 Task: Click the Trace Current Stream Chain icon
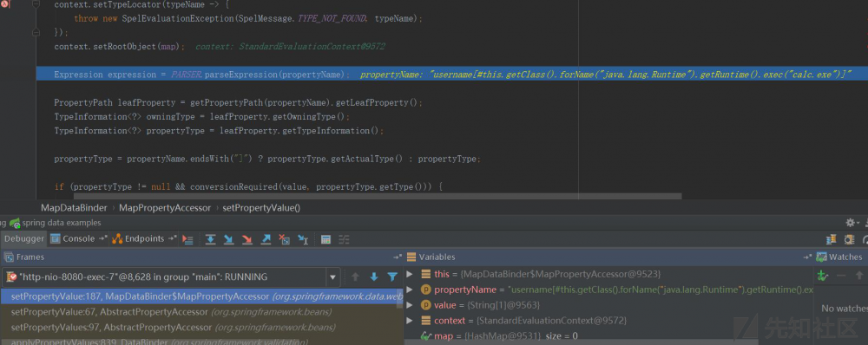pyautogui.click(x=344, y=239)
